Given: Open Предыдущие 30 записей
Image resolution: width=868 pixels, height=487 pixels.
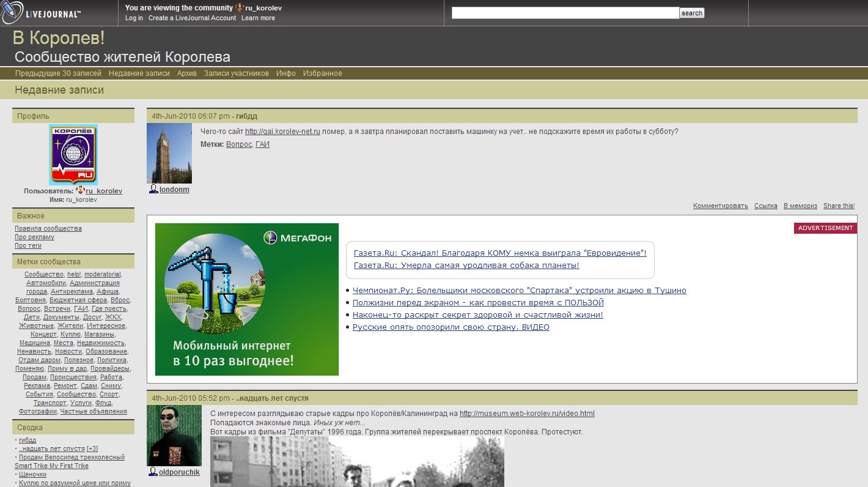Looking at the screenshot, I should (x=58, y=73).
